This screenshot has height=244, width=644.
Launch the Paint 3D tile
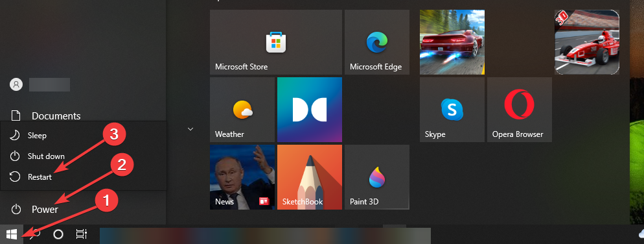[376, 177]
